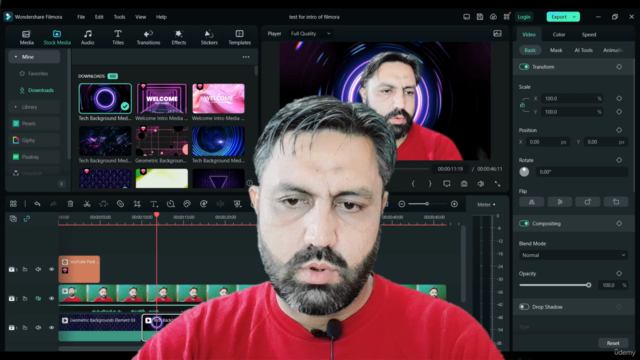Adjust the Opacity slider
Screen dimensions: 640x360
point(555,285)
